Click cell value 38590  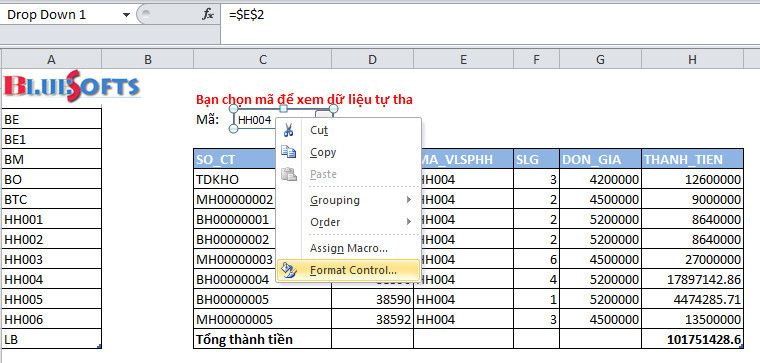tap(372, 300)
